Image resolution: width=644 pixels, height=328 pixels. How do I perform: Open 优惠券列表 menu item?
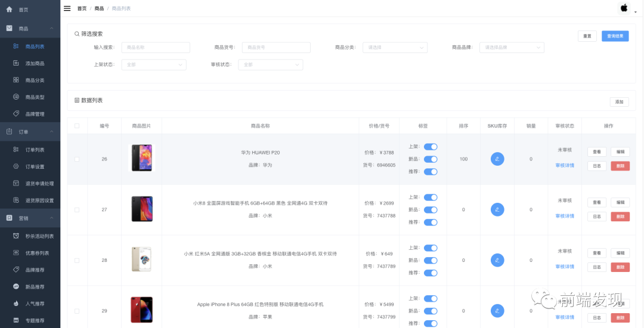[x=30, y=253]
